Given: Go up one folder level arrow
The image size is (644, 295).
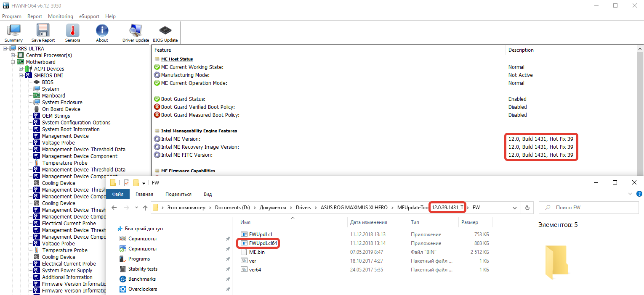Looking at the screenshot, I should click(145, 208).
